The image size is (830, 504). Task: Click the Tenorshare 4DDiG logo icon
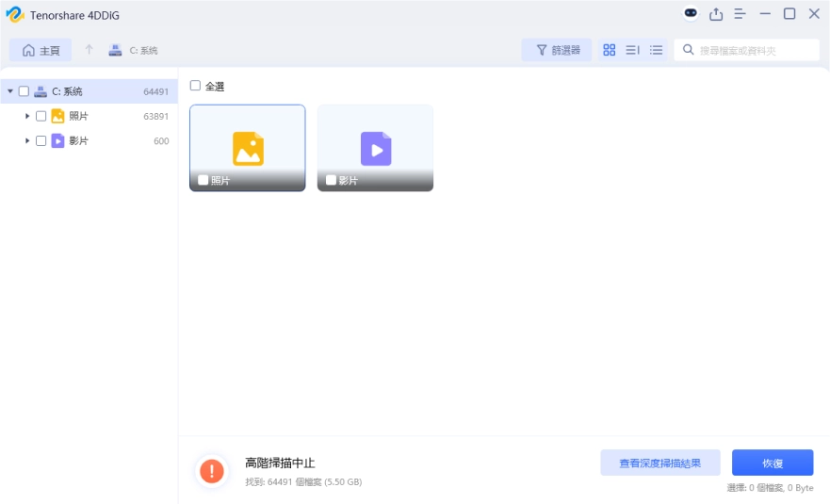(x=15, y=14)
